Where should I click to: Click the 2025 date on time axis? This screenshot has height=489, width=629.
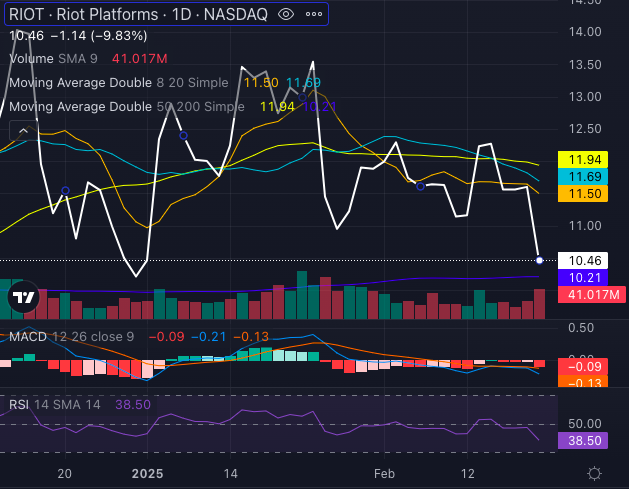click(x=147, y=473)
